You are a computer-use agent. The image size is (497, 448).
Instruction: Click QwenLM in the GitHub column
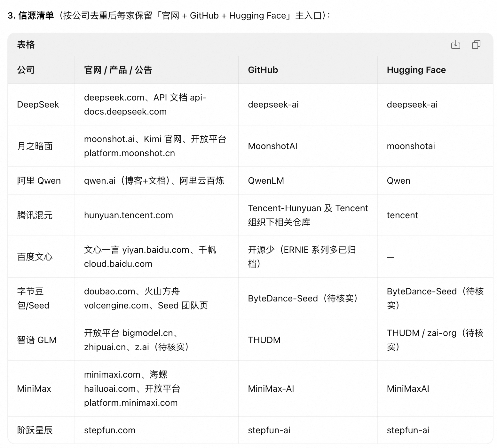[266, 181]
